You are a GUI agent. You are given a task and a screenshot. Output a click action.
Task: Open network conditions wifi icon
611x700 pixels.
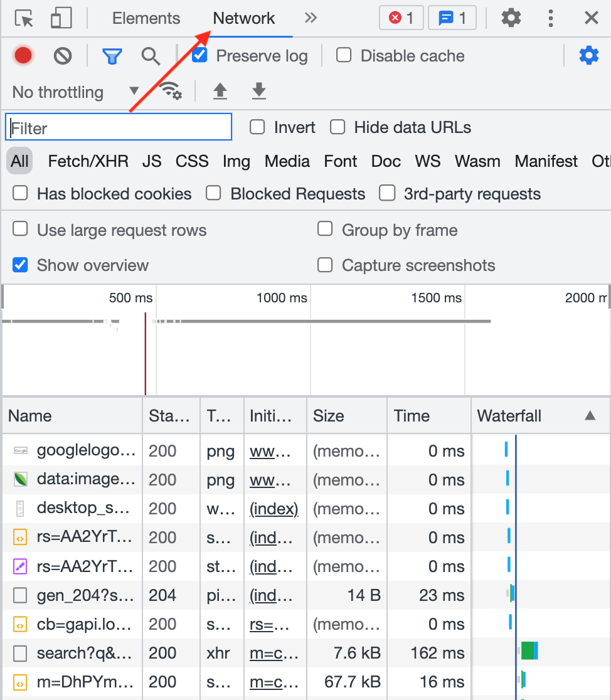(x=171, y=90)
